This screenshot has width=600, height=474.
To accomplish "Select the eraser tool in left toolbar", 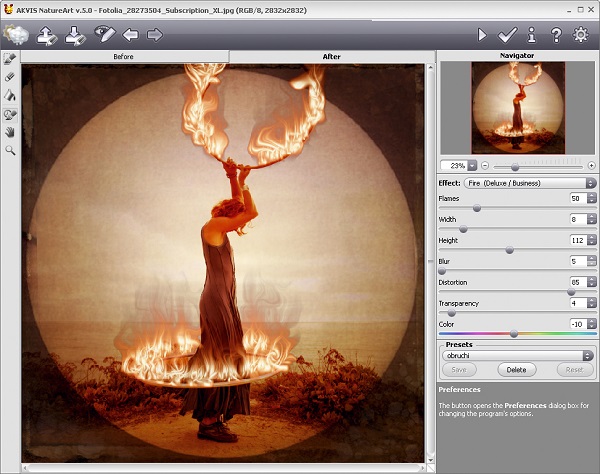I will tap(10, 77).
